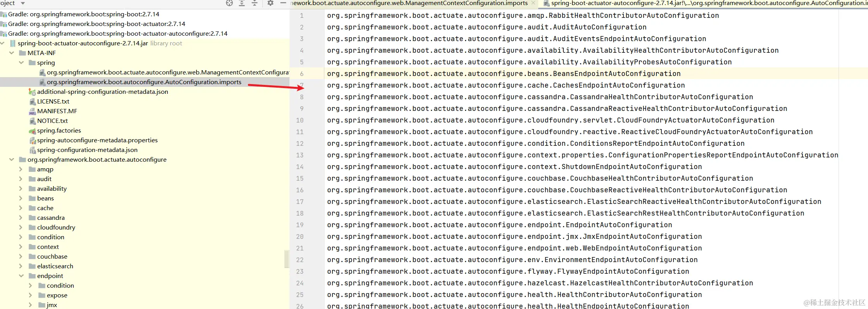The width and height of the screenshot is (868, 309).
Task: Select Gradle spring-boot:2.7.14 library entry
Action: click(84, 14)
